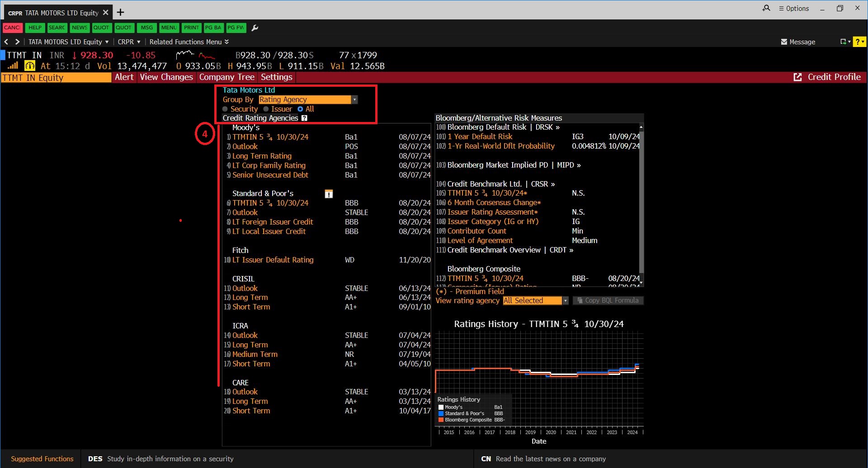
Task: Open Credit Benchmark Ltd. CRSR link
Action: pyautogui.click(x=501, y=184)
